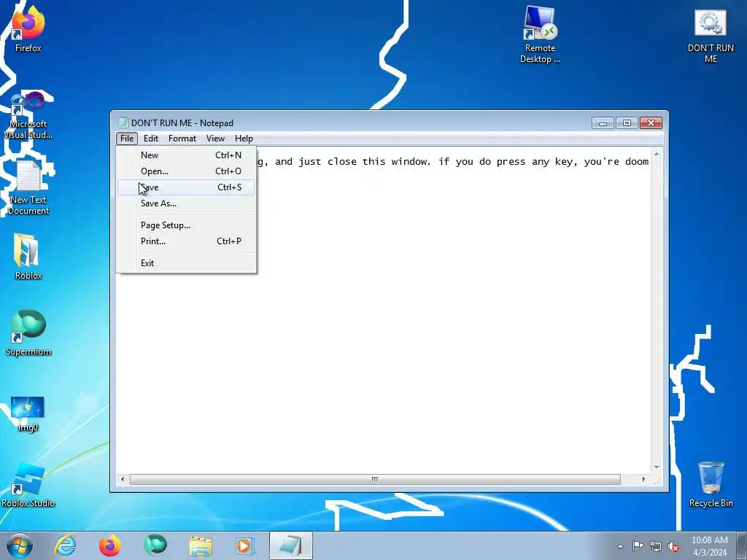Click the text "close this window" in Notepad
This screenshot has height=560, width=747.
tap(379, 161)
